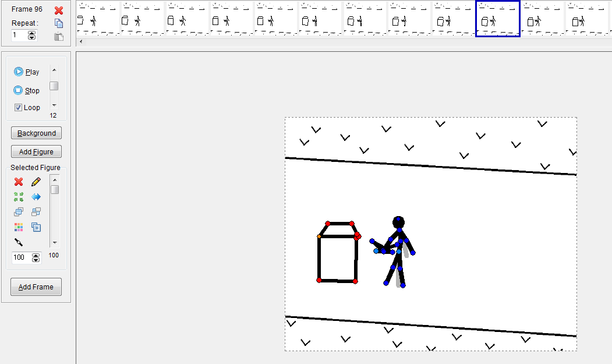Click the up arrow of the figure size slider
This screenshot has height=364, width=612.
(55, 179)
